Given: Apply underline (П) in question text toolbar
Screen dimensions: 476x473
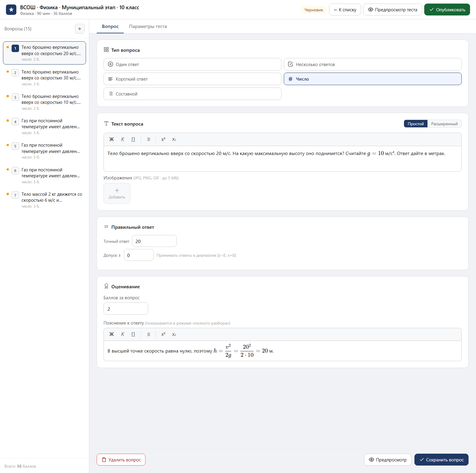Looking at the screenshot, I should pyautogui.click(x=133, y=139).
